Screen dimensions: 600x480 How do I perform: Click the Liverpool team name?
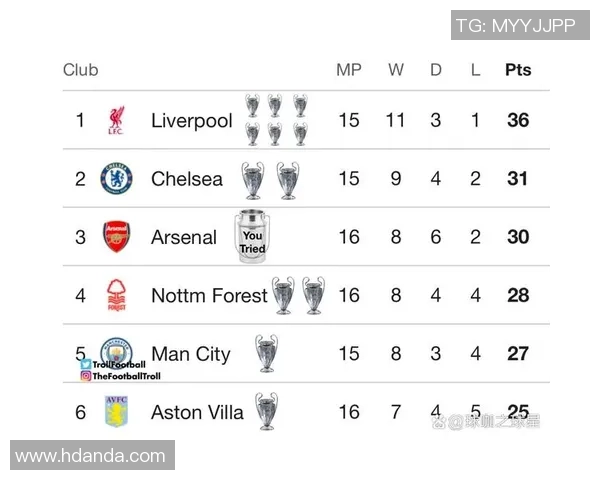pyautogui.click(x=191, y=121)
